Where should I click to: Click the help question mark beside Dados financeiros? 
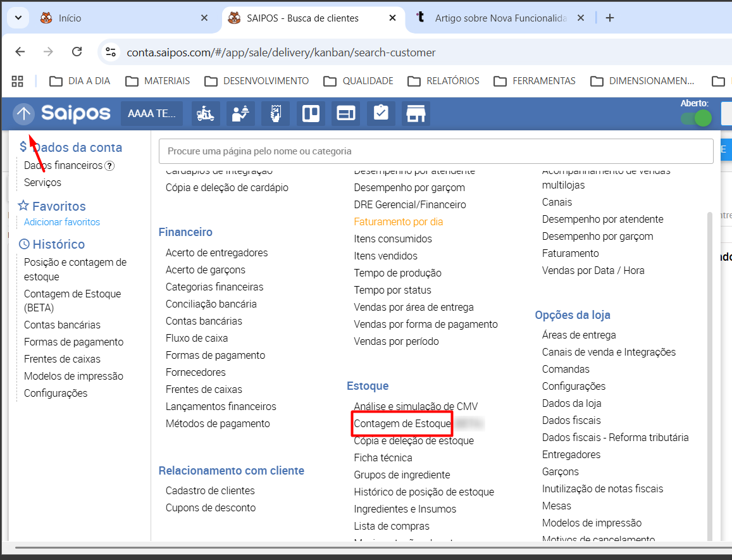pyautogui.click(x=109, y=166)
